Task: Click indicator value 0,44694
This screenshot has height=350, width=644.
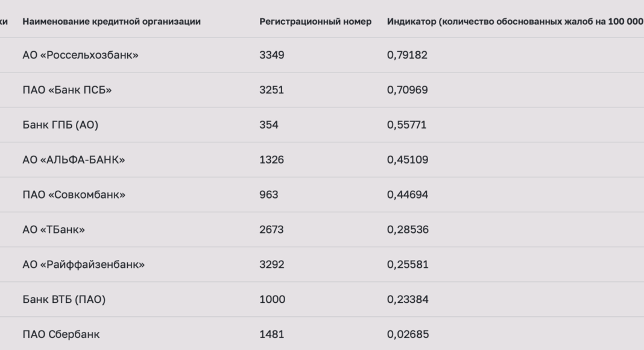Action: [x=408, y=195]
